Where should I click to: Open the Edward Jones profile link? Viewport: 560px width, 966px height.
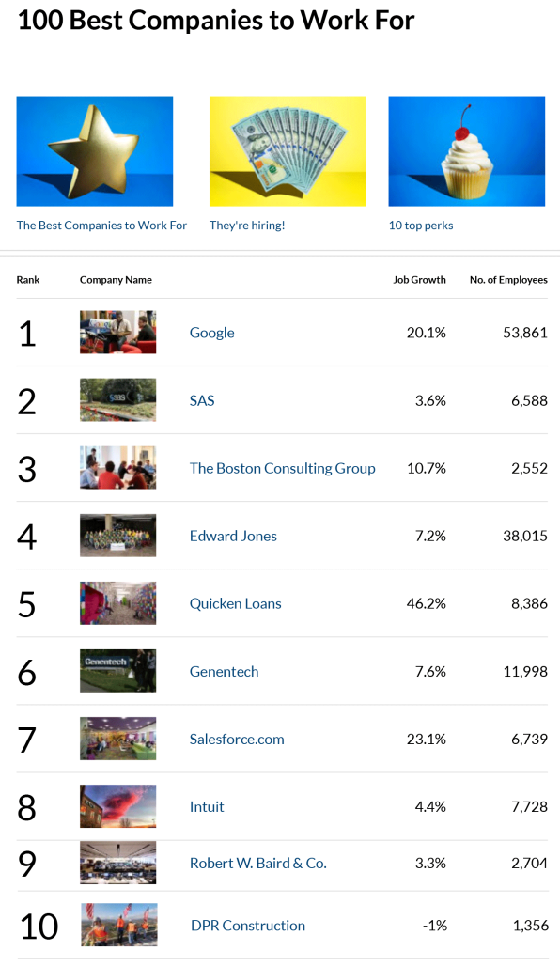tap(233, 536)
